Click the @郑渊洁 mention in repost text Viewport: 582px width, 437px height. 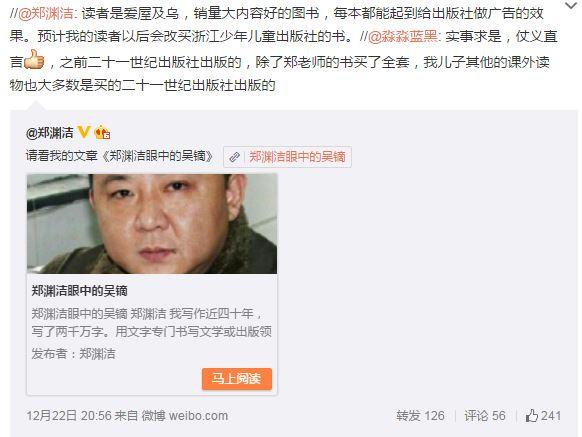coord(46,13)
